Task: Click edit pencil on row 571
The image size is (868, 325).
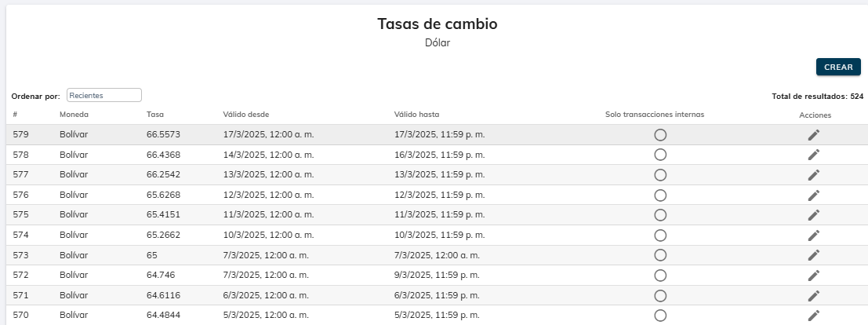Action: click(814, 295)
